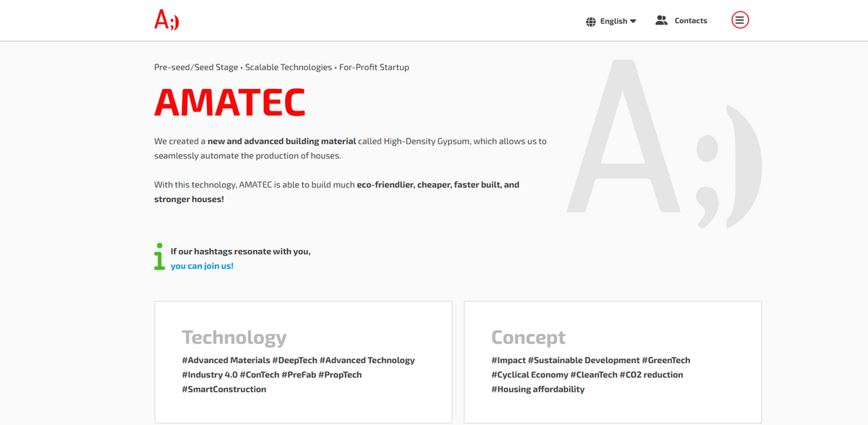This screenshot has height=425, width=868.
Task: Click the #CO2 reduction hashtag
Action: [x=651, y=374]
